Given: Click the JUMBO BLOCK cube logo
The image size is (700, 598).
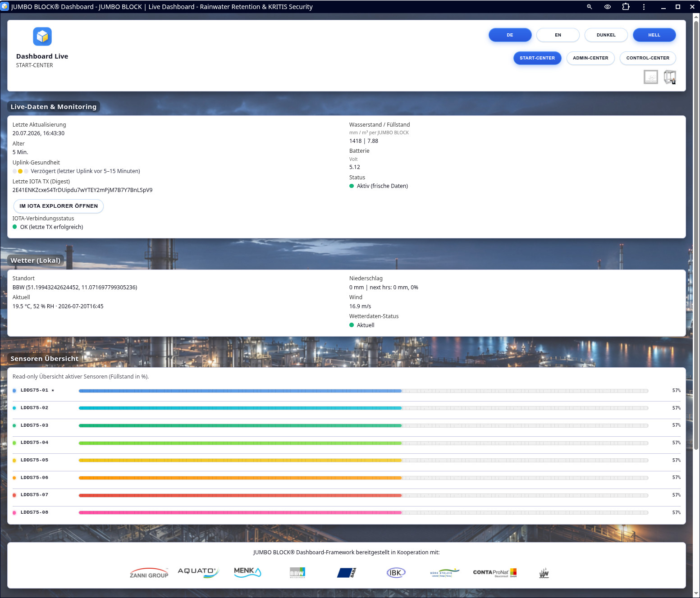Looking at the screenshot, I should coord(42,37).
